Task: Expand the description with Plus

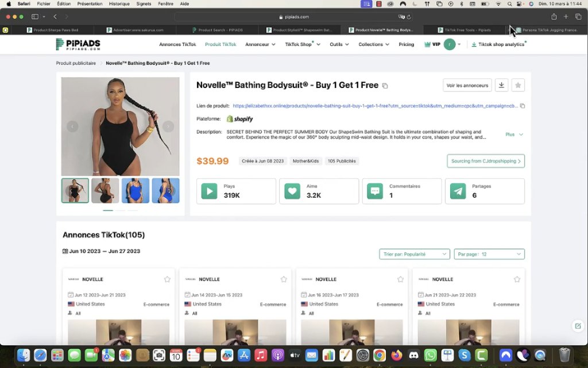Action: (x=514, y=135)
